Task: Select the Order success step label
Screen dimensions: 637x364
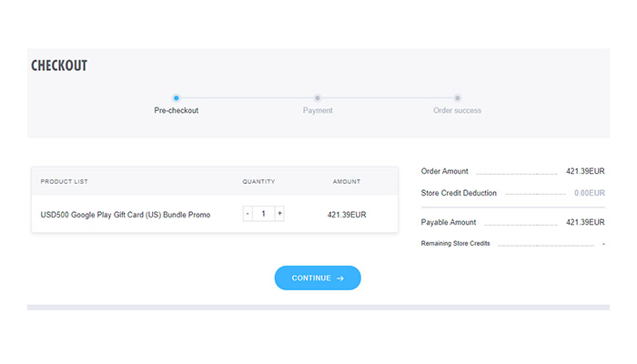Action: 457,110
